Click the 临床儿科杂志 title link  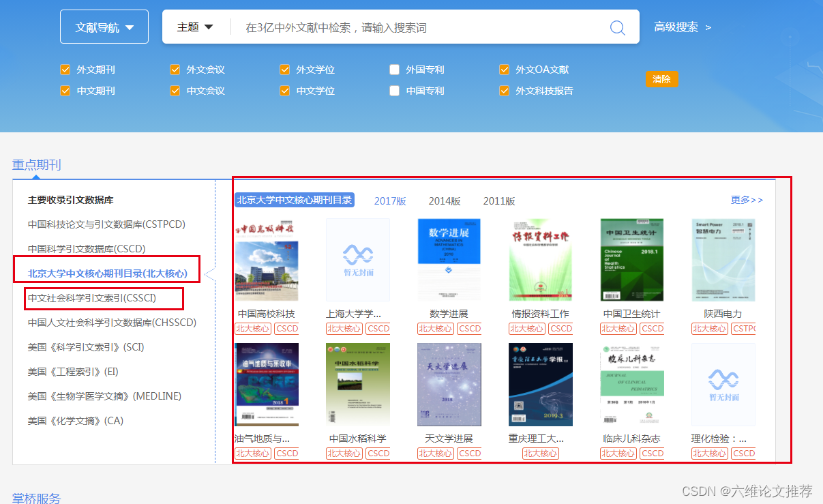coord(632,439)
